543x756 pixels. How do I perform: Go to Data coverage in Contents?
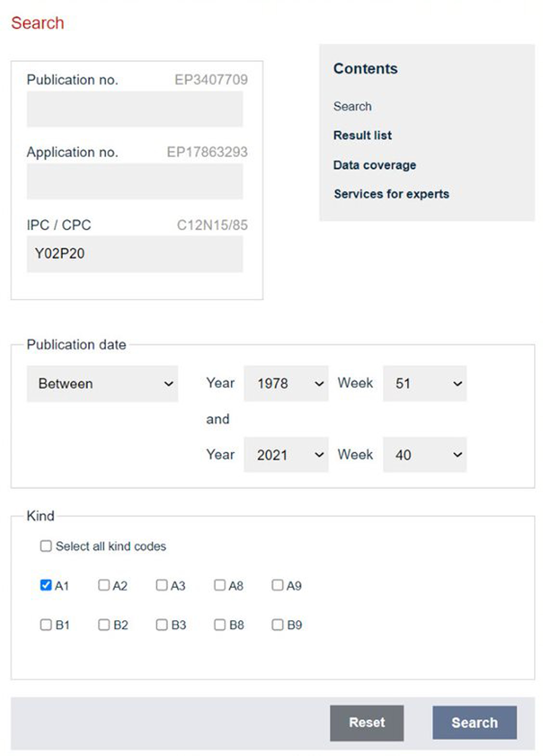(x=375, y=165)
